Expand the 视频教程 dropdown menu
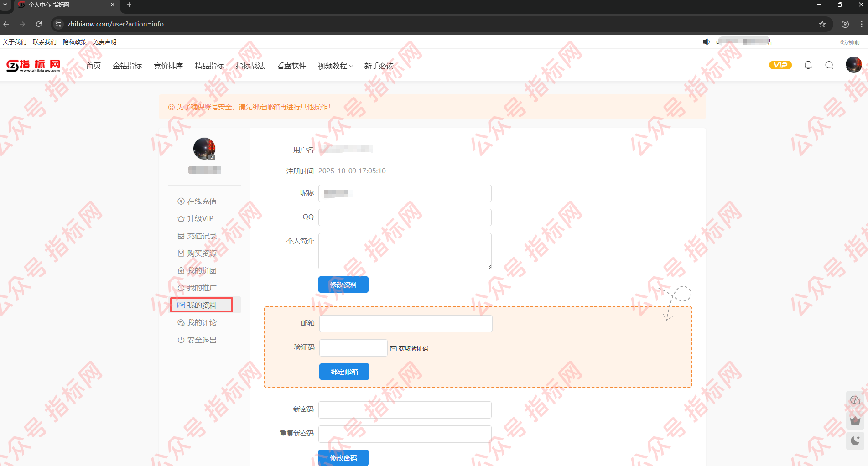The width and height of the screenshot is (868, 466). coord(335,66)
